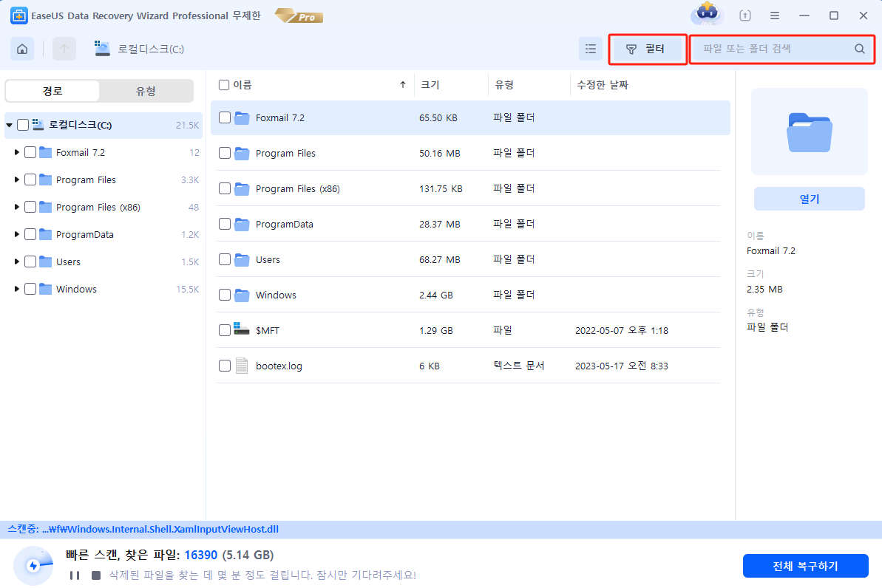Click the search magnifier icon

point(860,49)
